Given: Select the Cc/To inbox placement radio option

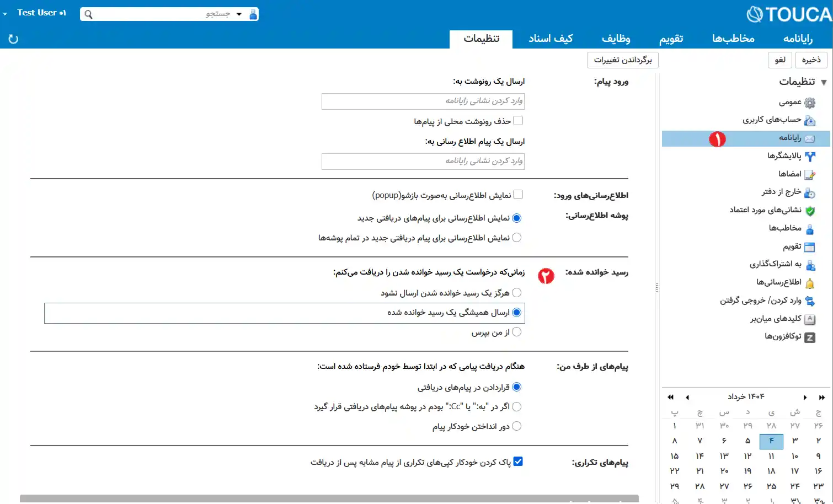Looking at the screenshot, I should (x=517, y=407).
